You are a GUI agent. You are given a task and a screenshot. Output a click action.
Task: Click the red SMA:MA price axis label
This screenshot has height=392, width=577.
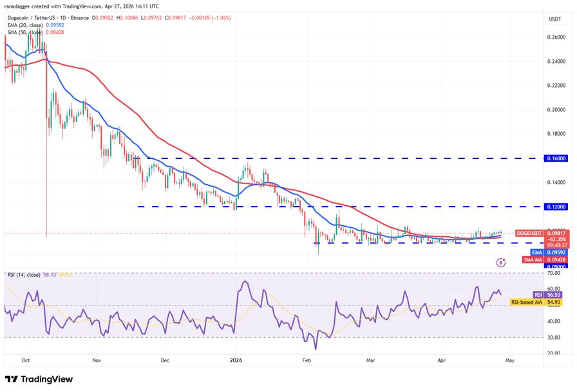[x=533, y=260]
